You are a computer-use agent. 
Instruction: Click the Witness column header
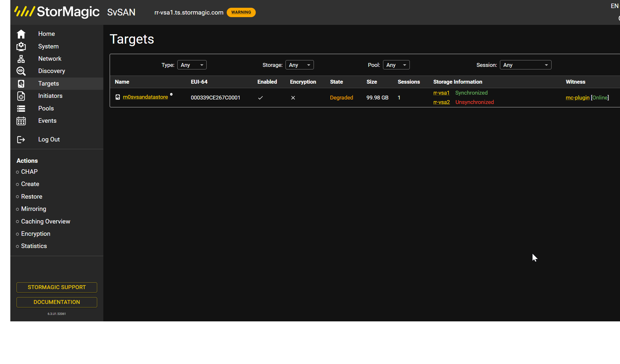[x=575, y=82]
